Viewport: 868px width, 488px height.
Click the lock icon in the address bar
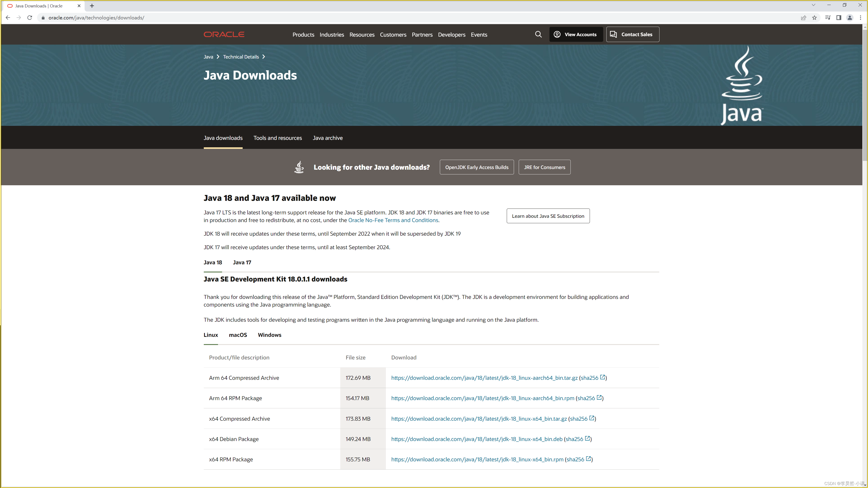(x=43, y=18)
